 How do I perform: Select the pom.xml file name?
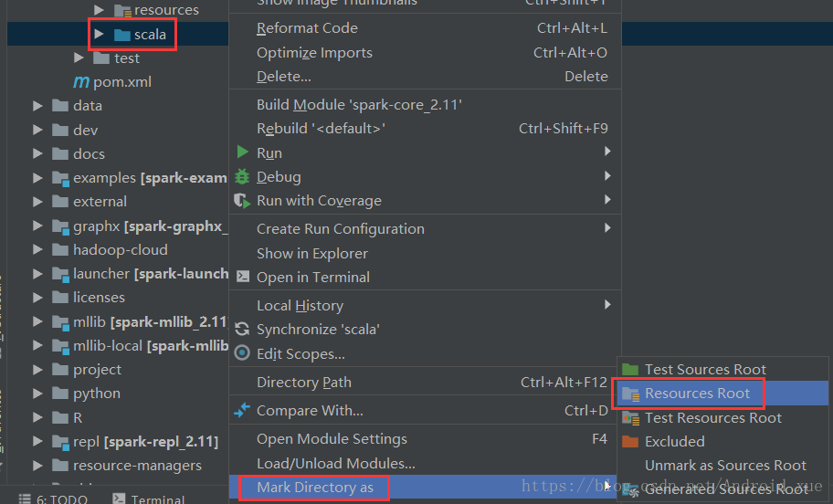pyautogui.click(x=122, y=82)
